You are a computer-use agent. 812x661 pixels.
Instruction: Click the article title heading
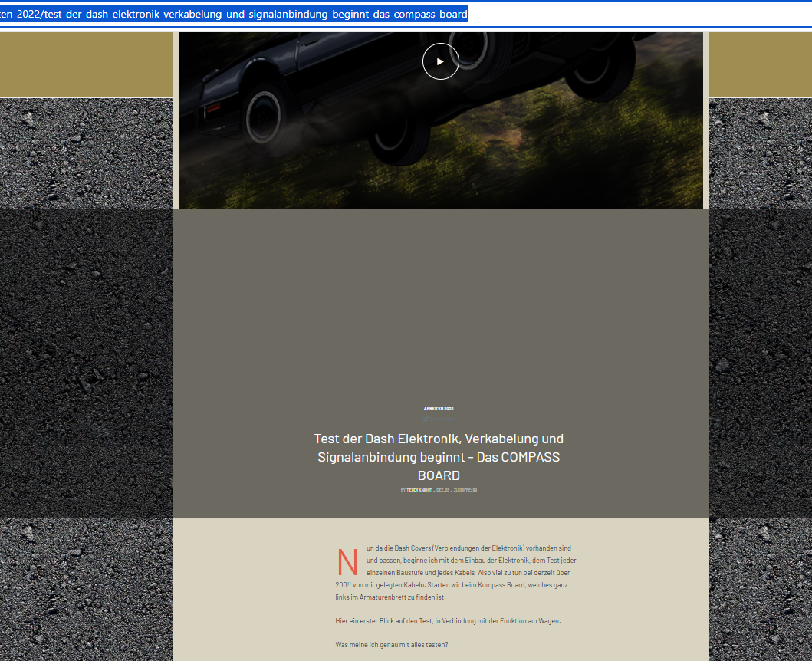(x=439, y=457)
